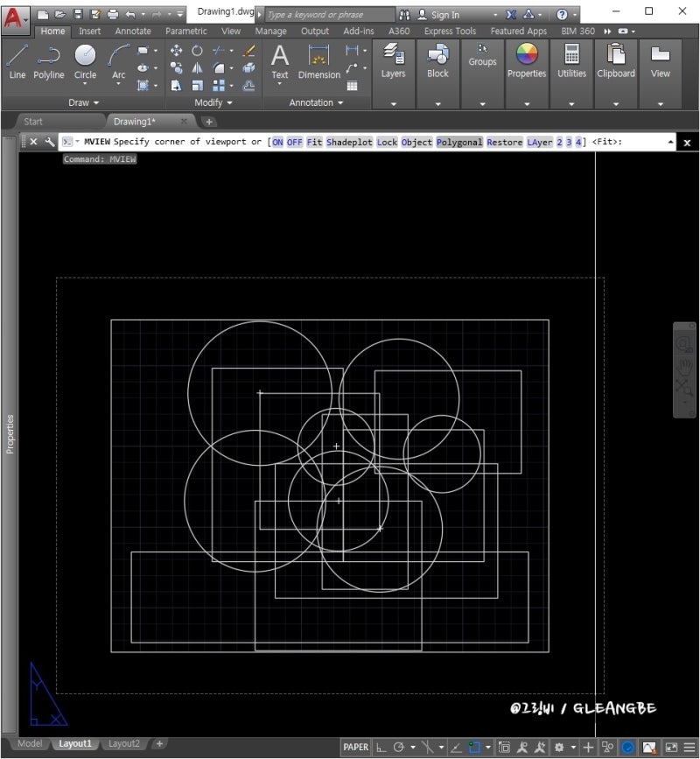This screenshot has height=759, width=700.
Task: Toggle the PAPER space button
Action: [354, 746]
